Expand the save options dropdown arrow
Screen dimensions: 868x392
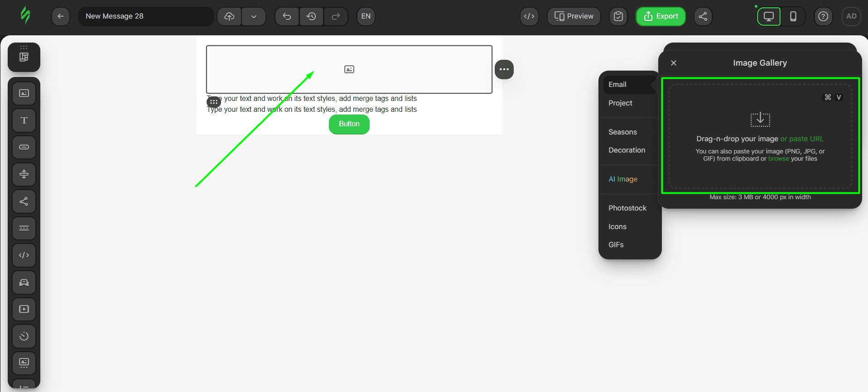tap(254, 16)
